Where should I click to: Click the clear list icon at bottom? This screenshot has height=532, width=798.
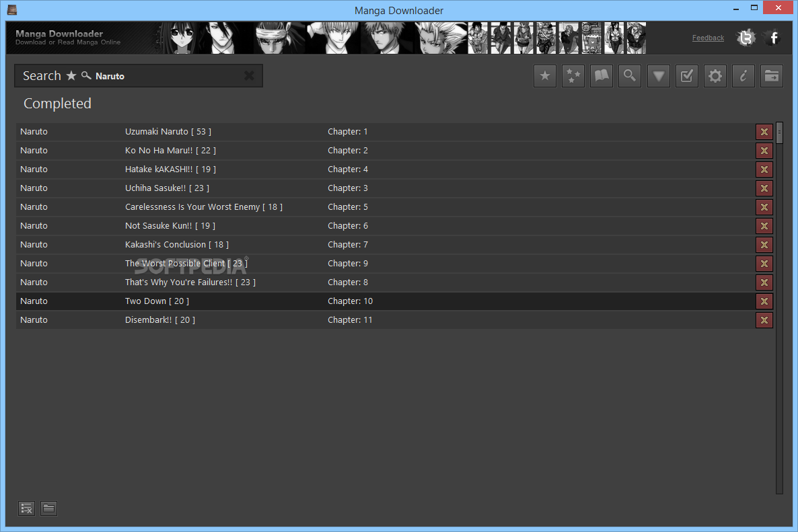pos(26,508)
